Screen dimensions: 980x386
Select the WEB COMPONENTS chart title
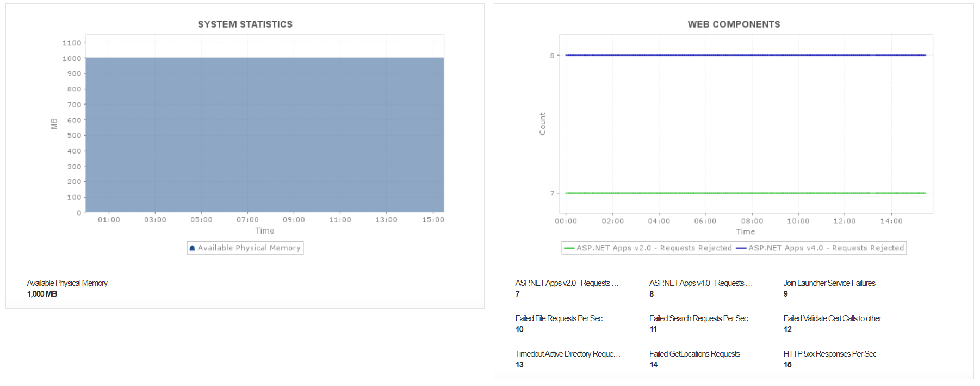(x=734, y=24)
